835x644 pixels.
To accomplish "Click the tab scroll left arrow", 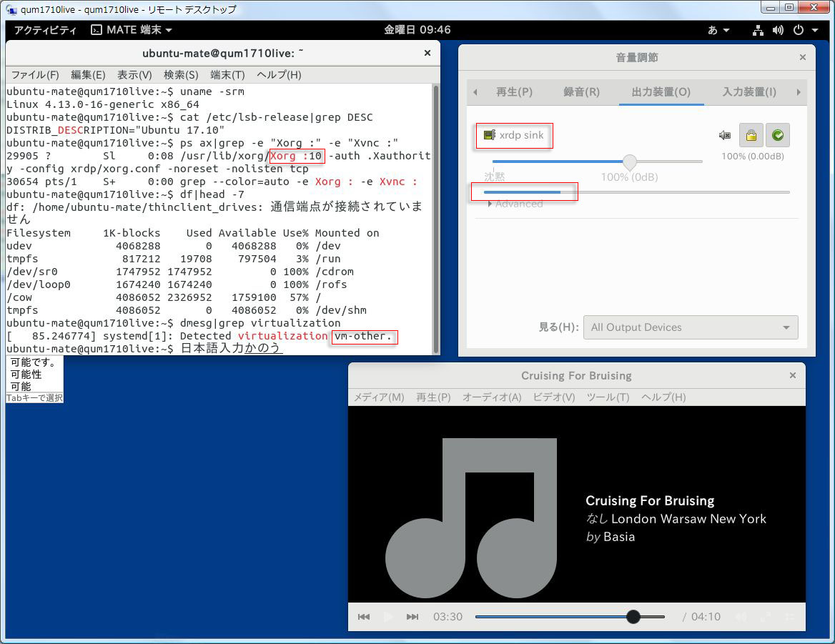I will [x=475, y=92].
